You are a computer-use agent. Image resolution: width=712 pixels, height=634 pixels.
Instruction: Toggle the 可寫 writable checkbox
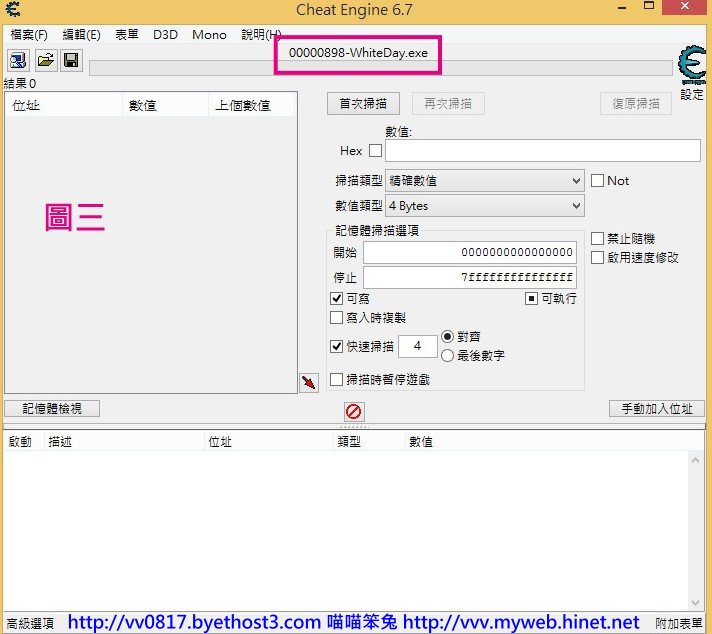click(x=336, y=298)
